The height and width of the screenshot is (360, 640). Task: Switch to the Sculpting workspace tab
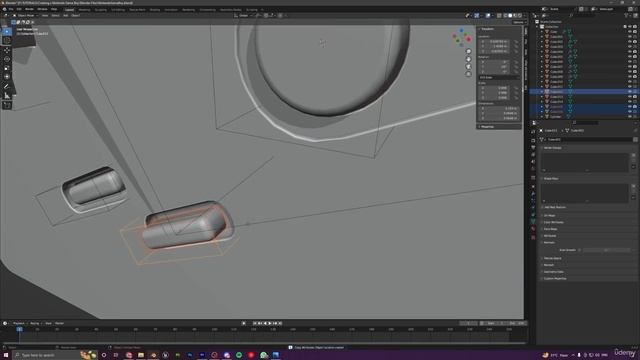pos(100,9)
